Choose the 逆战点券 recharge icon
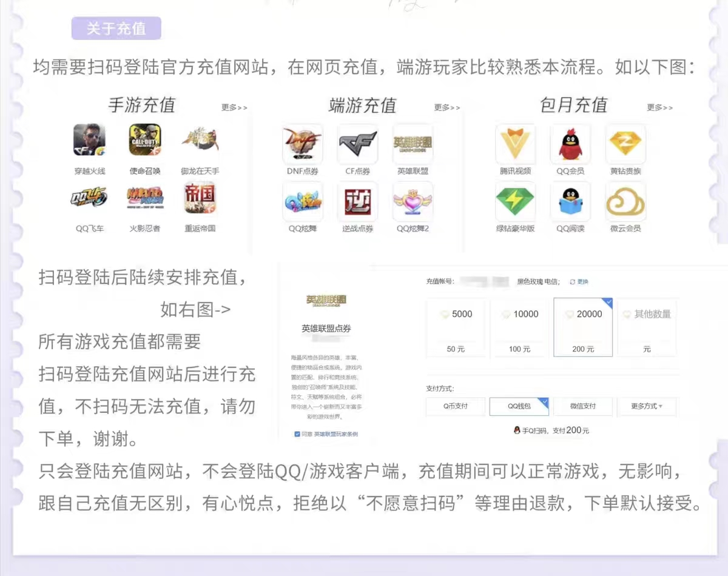 pos(358,201)
